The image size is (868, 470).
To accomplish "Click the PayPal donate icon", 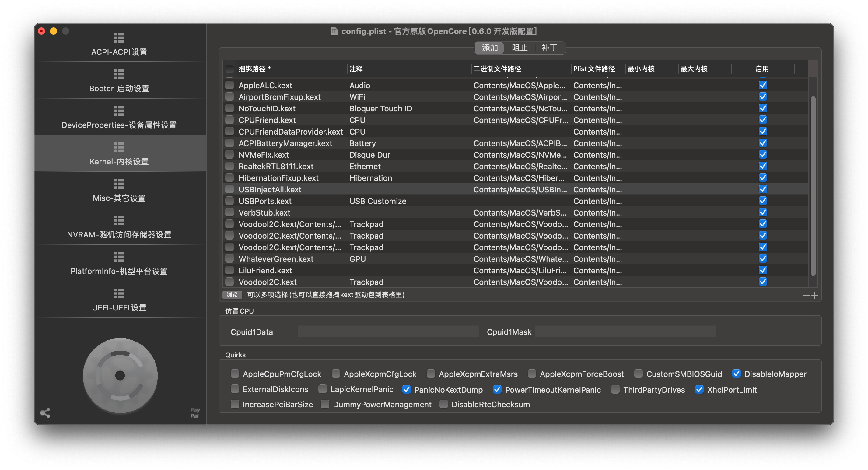I will click(x=195, y=413).
